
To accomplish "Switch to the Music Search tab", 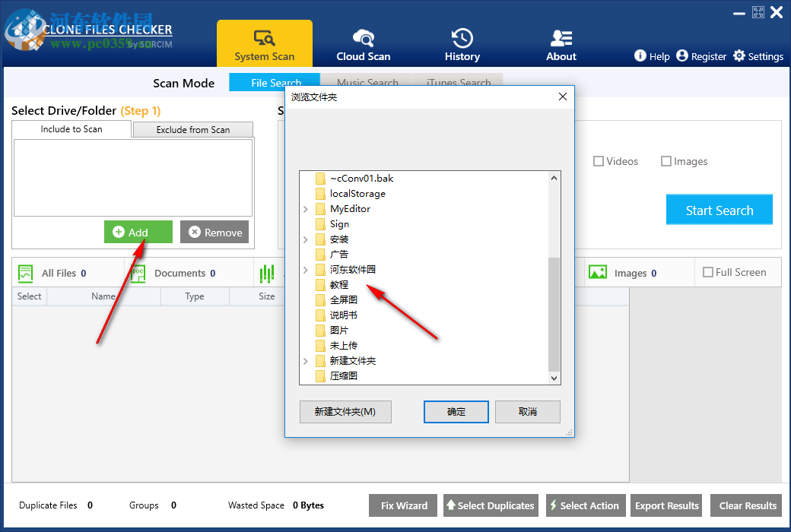I will [x=367, y=82].
